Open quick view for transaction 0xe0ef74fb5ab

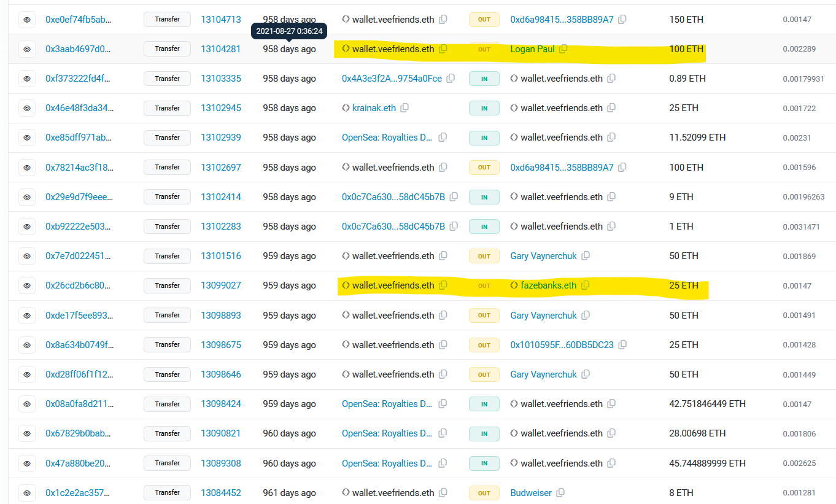click(x=27, y=20)
